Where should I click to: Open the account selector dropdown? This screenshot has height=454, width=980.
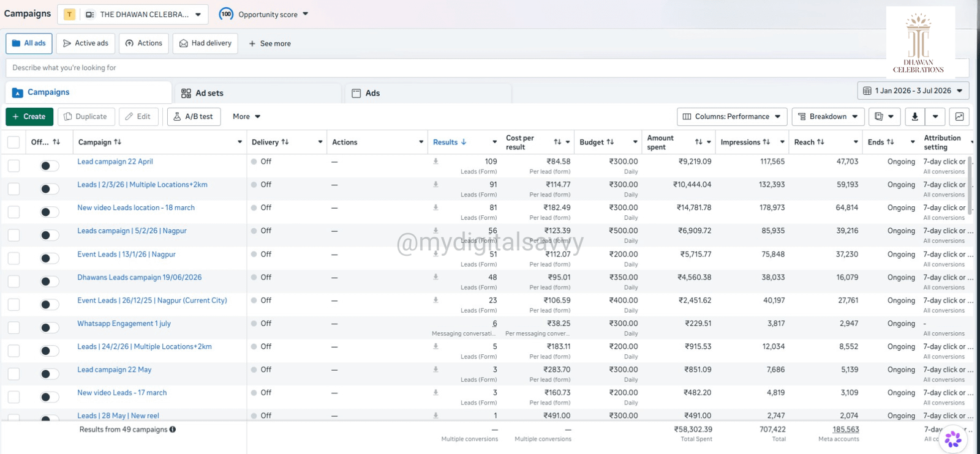click(133, 14)
